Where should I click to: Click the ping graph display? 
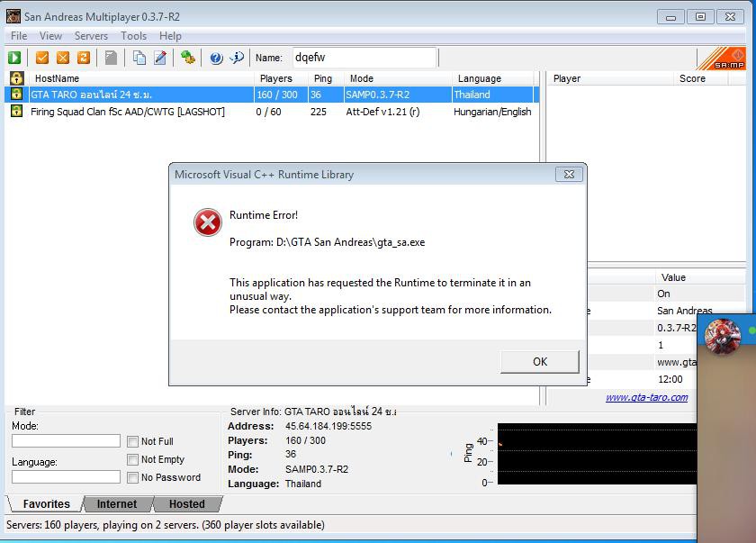597,454
